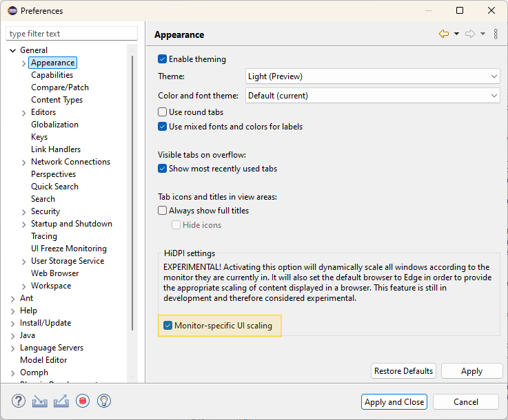Check Always show full titles

click(x=162, y=211)
